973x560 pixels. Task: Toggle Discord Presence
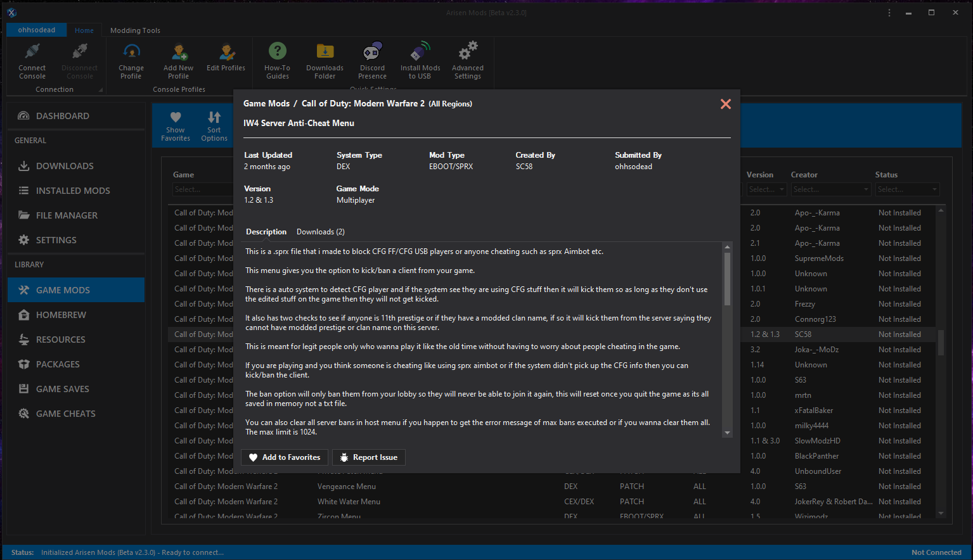(372, 61)
